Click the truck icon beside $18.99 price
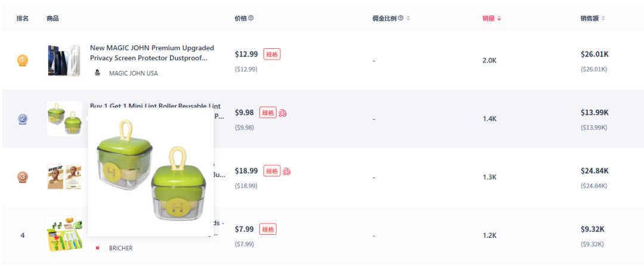The width and height of the screenshot is (644, 270). (286, 171)
